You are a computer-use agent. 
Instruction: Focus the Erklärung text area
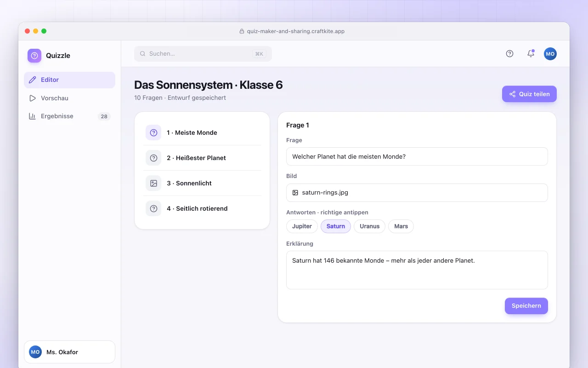coord(417,270)
